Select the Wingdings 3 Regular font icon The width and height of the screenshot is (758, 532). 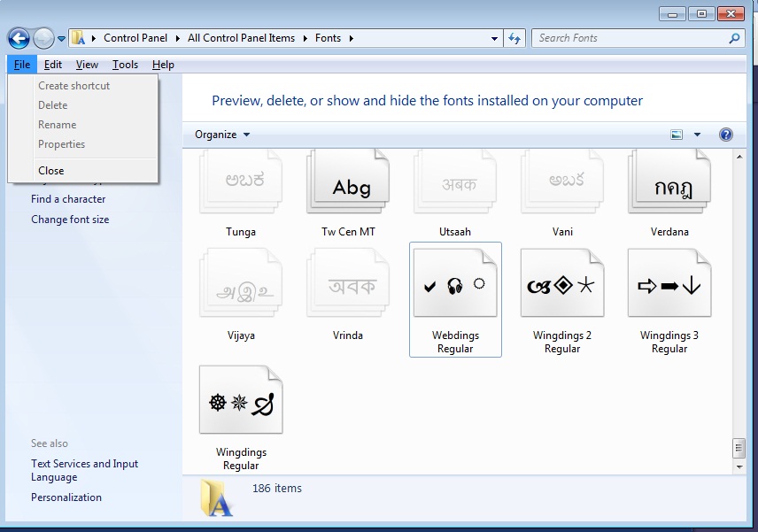669,282
